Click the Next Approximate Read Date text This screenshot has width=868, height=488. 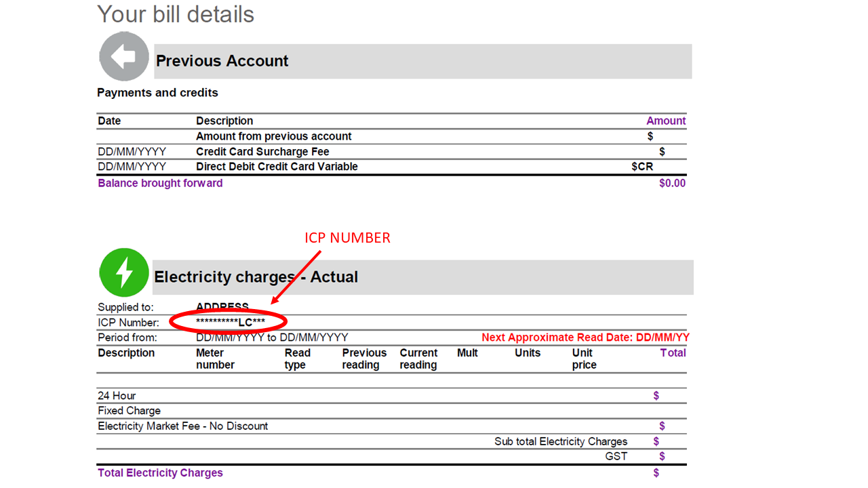585,338
